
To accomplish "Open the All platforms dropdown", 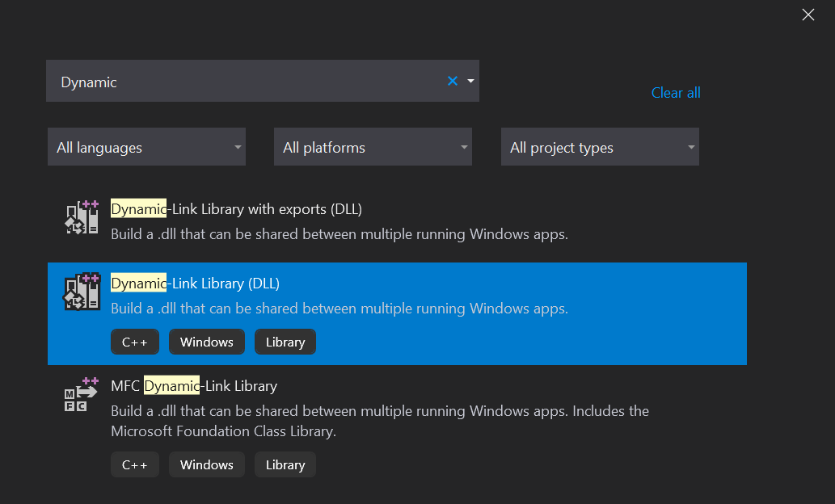I will [373, 147].
